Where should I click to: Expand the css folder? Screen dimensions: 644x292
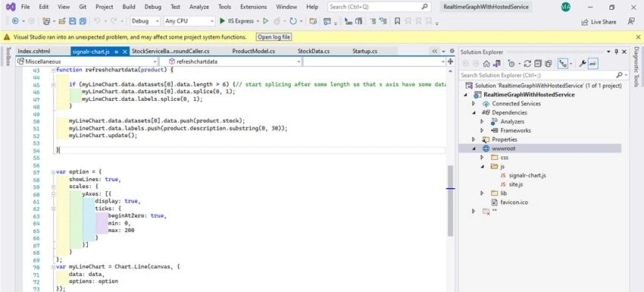coord(482,158)
